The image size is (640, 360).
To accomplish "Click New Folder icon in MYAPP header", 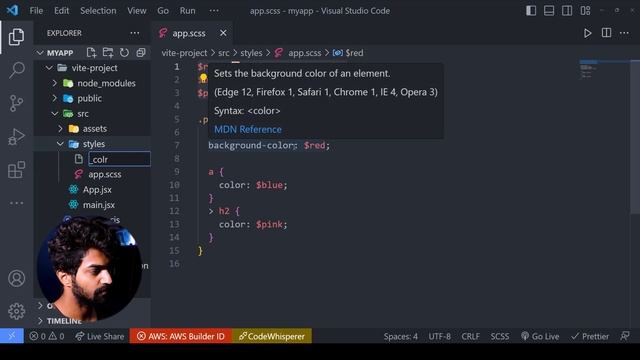I will (108, 53).
